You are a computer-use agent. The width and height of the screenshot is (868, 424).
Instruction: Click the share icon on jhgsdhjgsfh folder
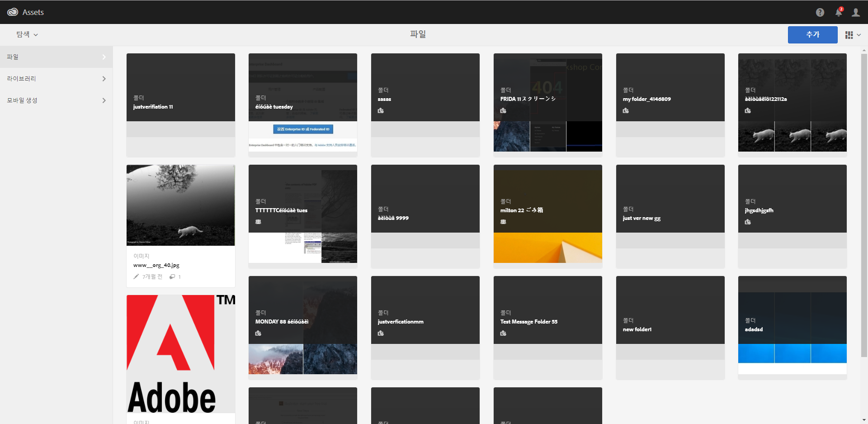click(748, 222)
